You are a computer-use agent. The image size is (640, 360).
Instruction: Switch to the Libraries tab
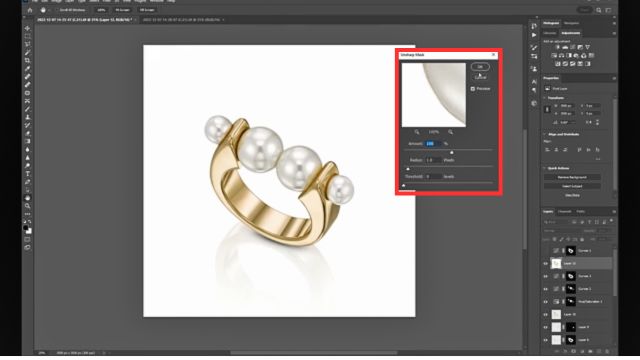click(x=549, y=33)
